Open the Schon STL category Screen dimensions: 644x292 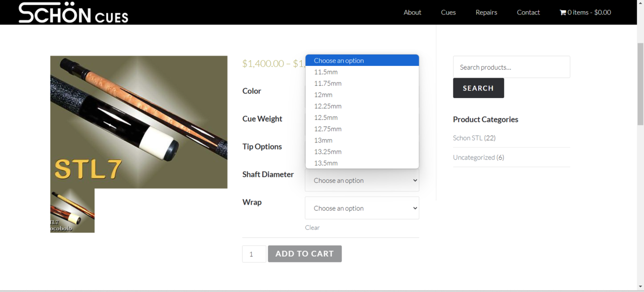(467, 138)
